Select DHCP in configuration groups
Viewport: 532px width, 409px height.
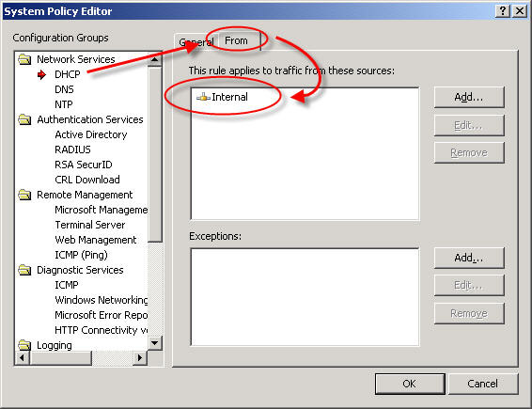tap(68, 74)
